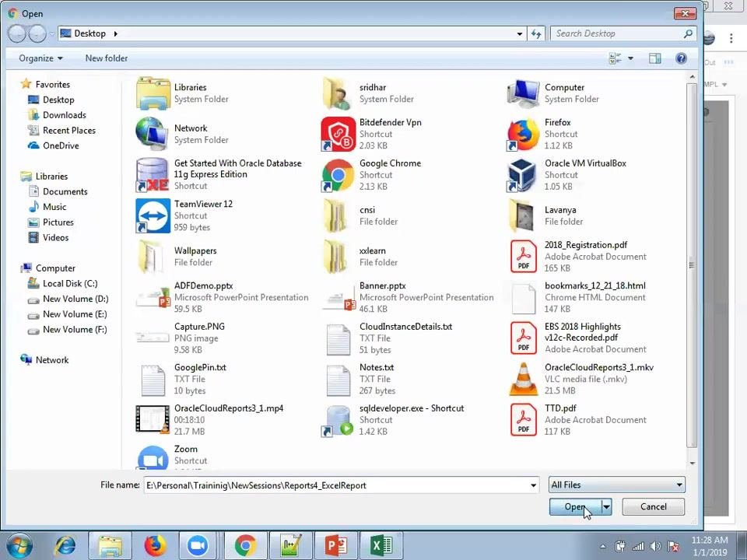Image resolution: width=747 pixels, height=560 pixels.
Task: Open the Organize menu
Action: click(x=40, y=58)
